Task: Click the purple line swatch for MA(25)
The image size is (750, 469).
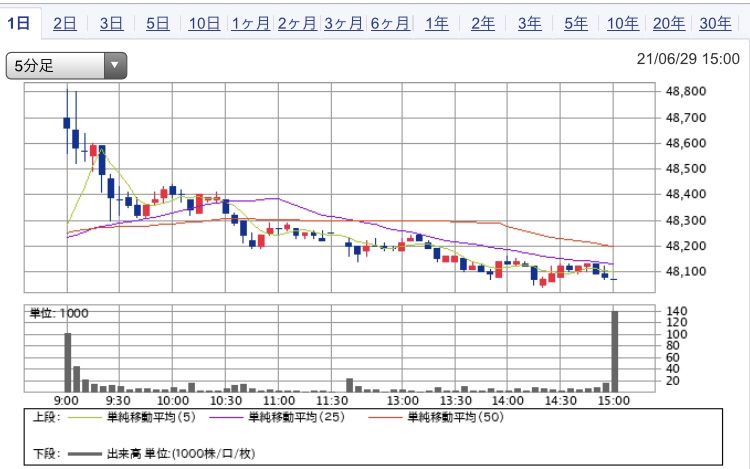Action: tap(226, 418)
